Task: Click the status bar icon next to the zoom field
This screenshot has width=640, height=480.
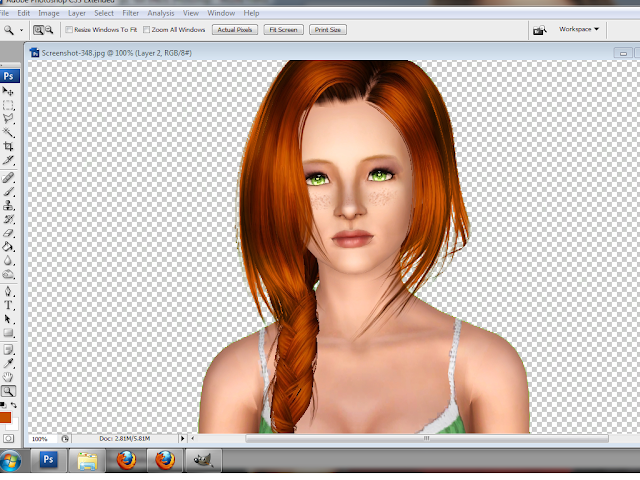Action: point(65,439)
